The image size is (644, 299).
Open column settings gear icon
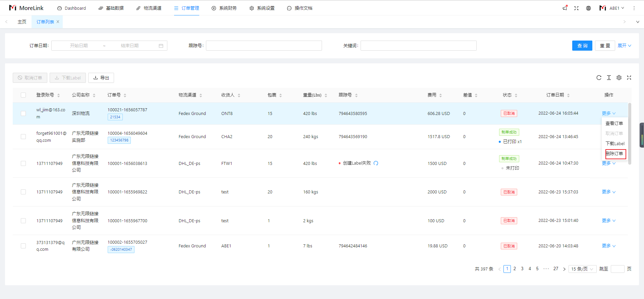coord(619,78)
